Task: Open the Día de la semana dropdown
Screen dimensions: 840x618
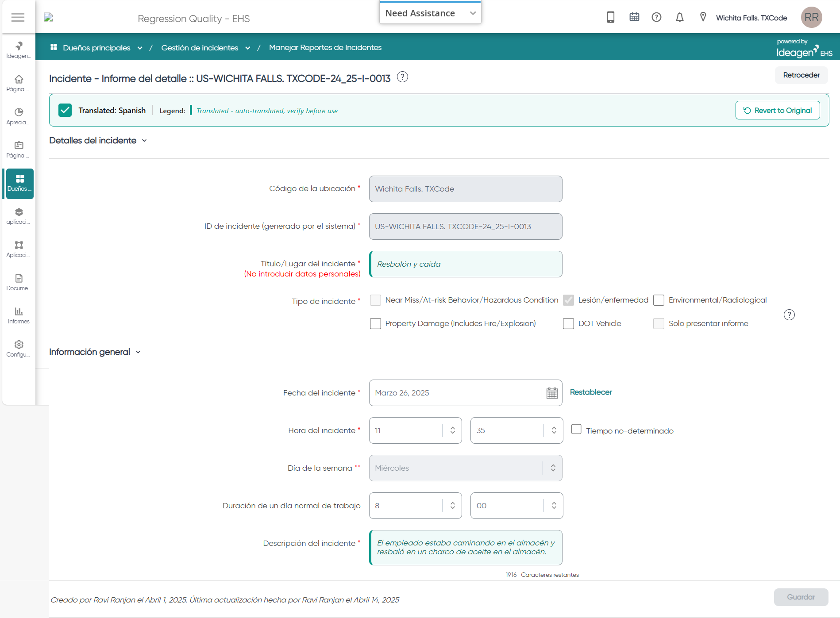Action: click(466, 468)
